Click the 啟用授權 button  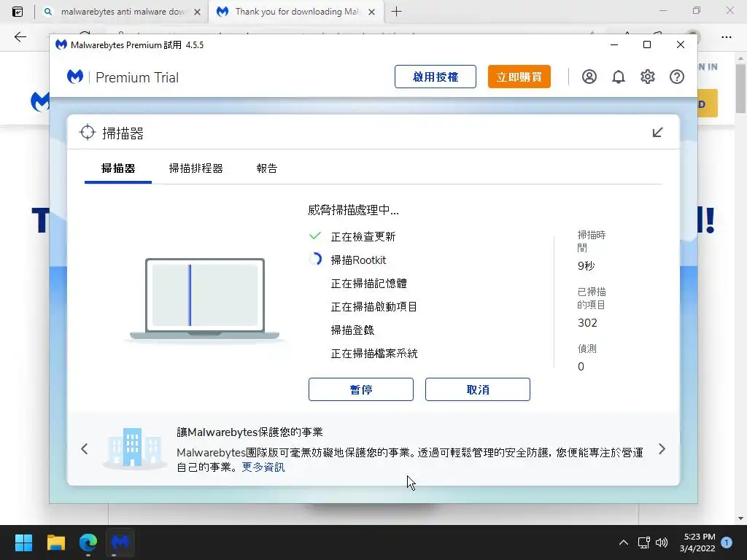(435, 77)
